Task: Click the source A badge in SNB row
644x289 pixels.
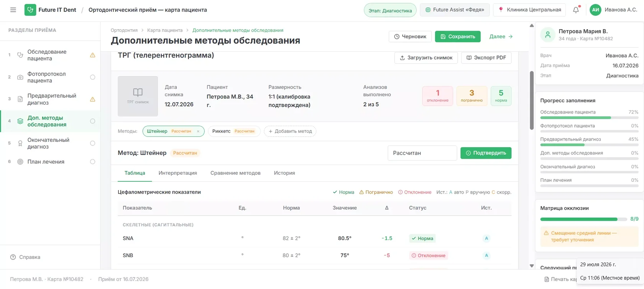Action: 486,256
